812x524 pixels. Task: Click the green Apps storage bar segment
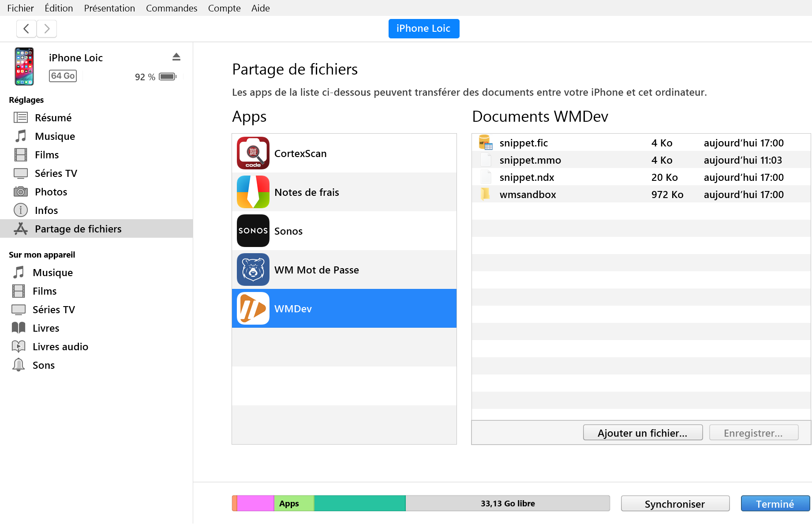click(294, 503)
